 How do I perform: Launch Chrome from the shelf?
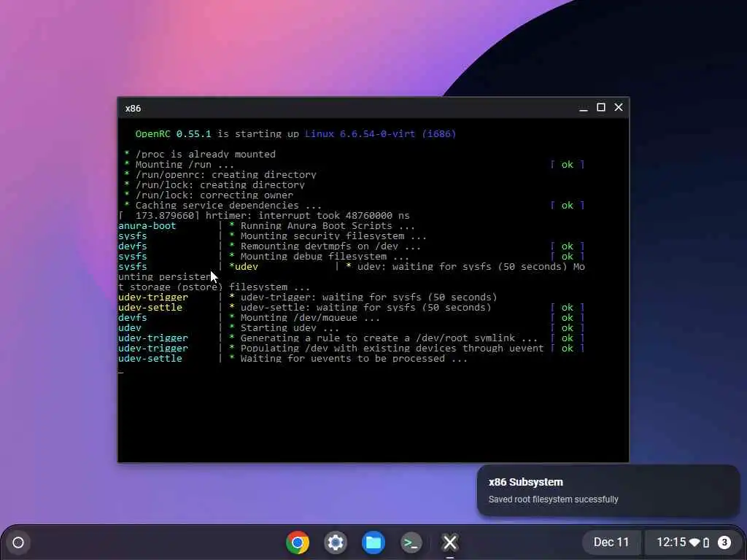pyautogui.click(x=298, y=542)
